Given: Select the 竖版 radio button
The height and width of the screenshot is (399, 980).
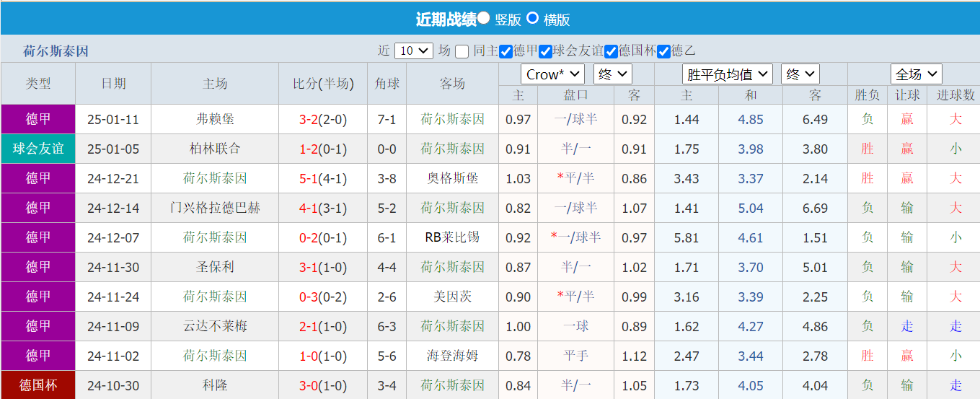Looking at the screenshot, I should pos(484,18).
